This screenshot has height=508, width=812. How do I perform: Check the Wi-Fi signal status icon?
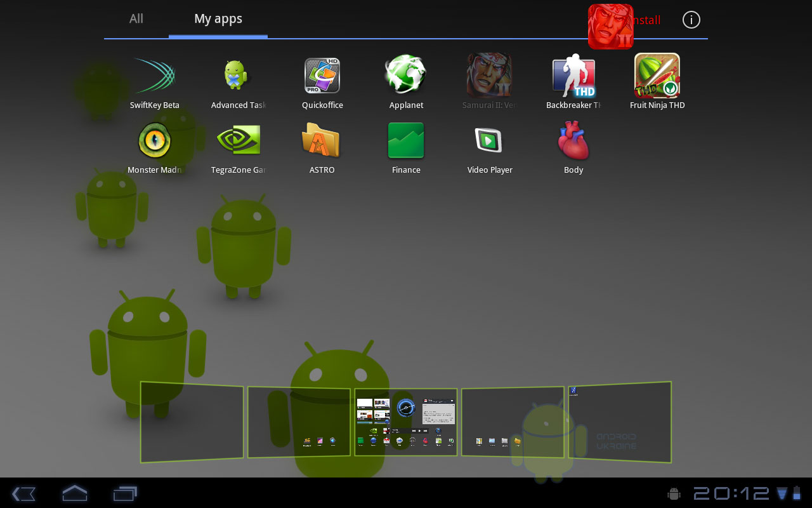tap(782, 493)
